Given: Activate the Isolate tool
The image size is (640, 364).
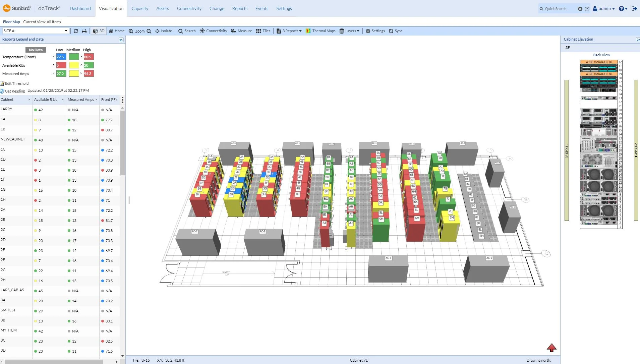Looking at the screenshot, I should pos(164,31).
